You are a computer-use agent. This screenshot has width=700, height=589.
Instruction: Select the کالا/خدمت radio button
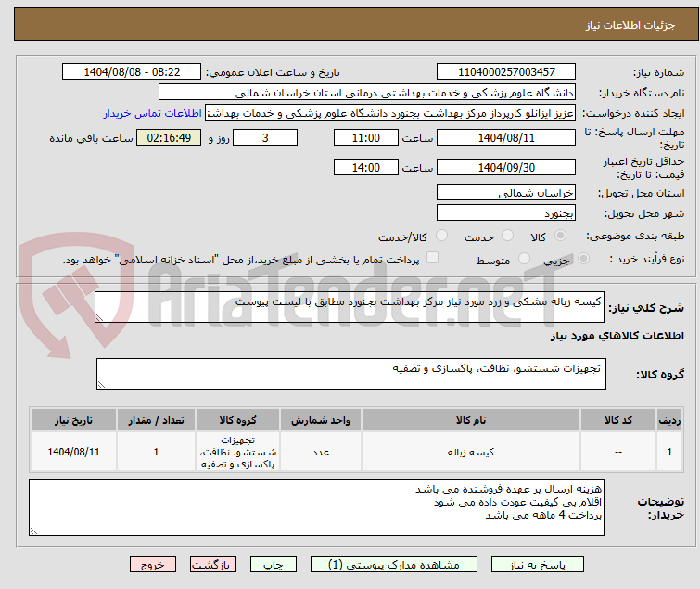click(441, 236)
